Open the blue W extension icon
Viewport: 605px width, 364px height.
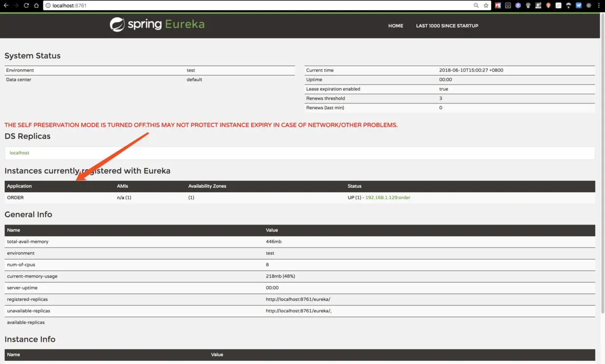[579, 5]
